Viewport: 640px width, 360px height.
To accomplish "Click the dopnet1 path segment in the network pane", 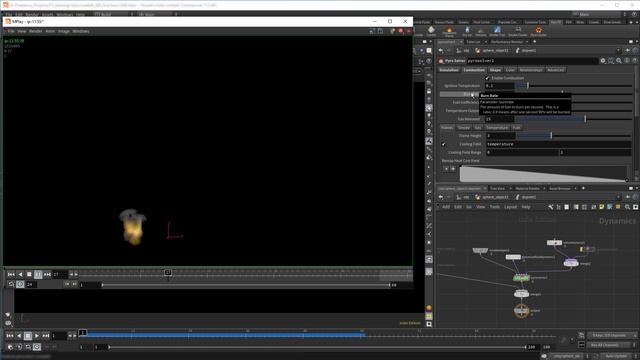I will pyautogui.click(x=526, y=197).
